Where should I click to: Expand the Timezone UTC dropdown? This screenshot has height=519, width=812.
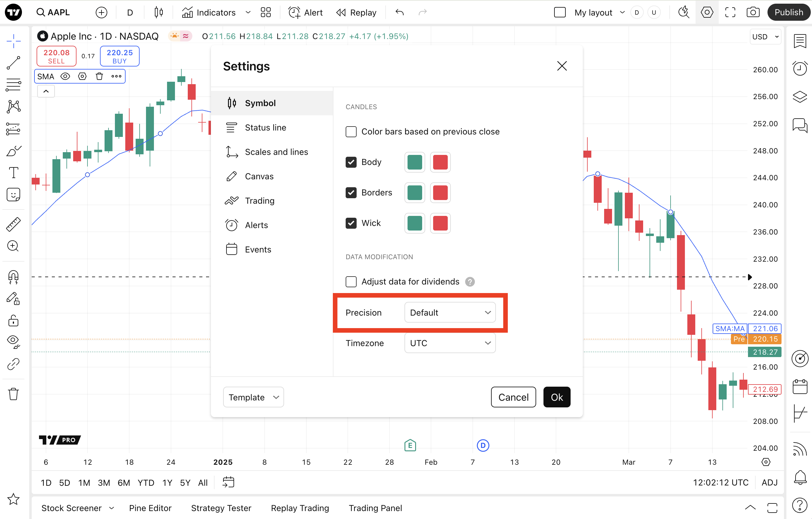pyautogui.click(x=450, y=343)
